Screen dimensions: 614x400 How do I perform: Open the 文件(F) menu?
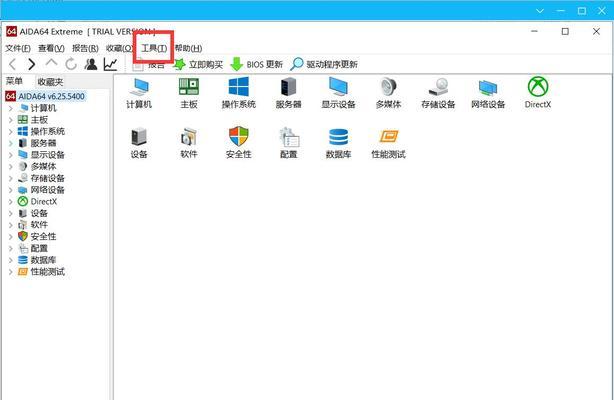coord(18,48)
